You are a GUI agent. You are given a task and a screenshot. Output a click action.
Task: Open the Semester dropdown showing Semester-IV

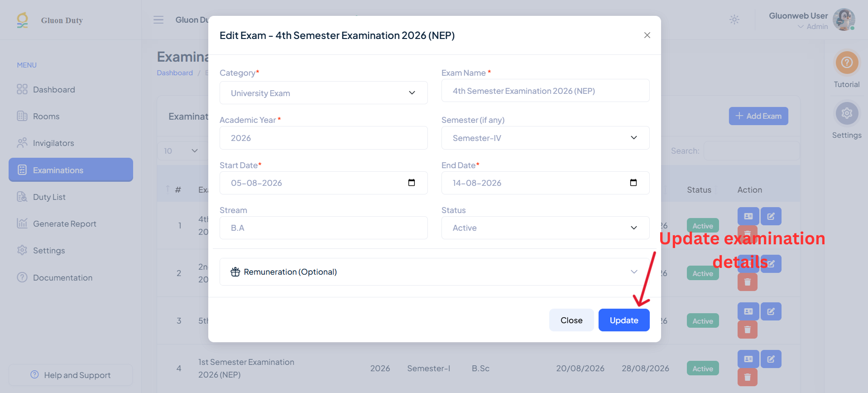(545, 138)
